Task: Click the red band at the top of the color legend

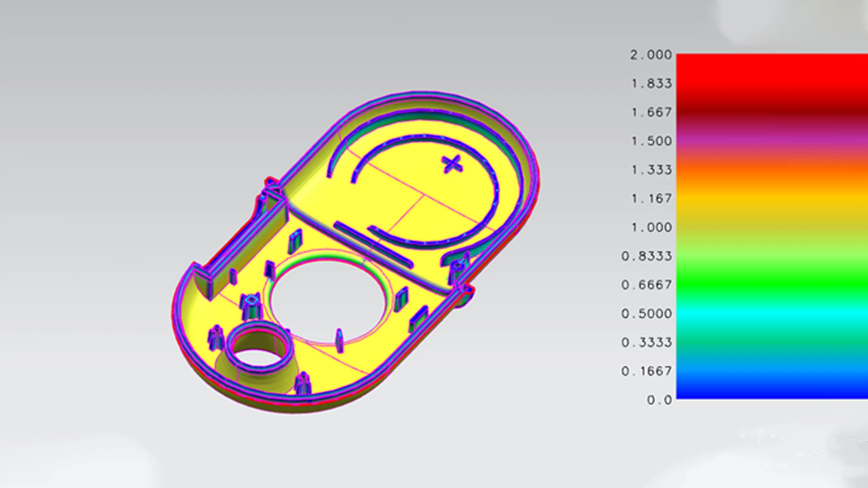Action: [769, 72]
